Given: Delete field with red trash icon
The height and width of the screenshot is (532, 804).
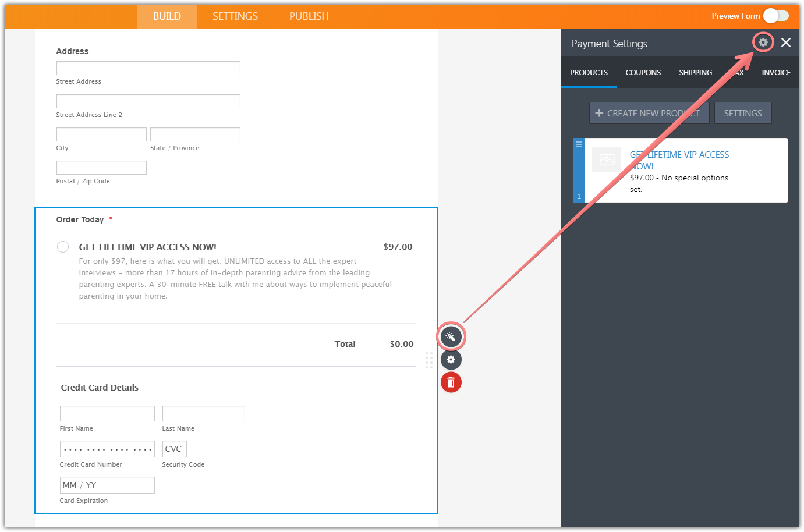Looking at the screenshot, I should point(451,382).
